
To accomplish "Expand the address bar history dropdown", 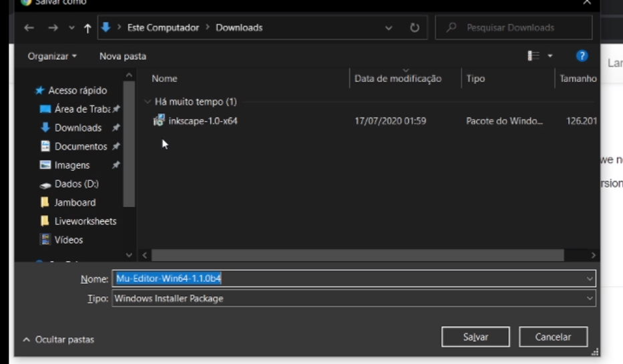I will (x=389, y=28).
